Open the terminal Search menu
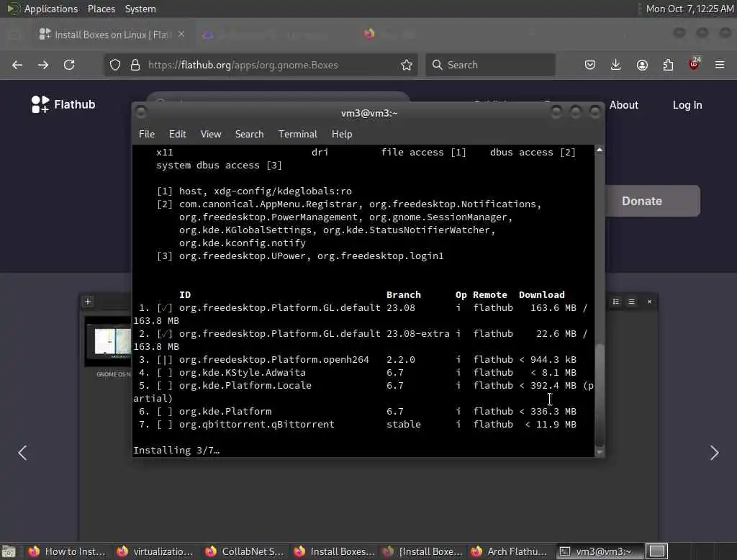The height and width of the screenshot is (560, 737). click(x=249, y=134)
